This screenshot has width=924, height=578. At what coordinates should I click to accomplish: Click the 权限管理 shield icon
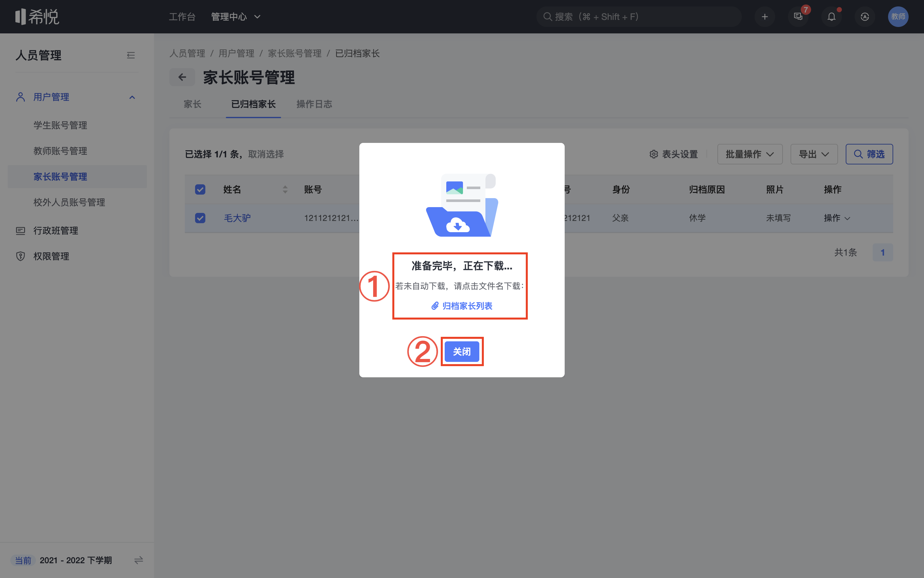pos(21,256)
